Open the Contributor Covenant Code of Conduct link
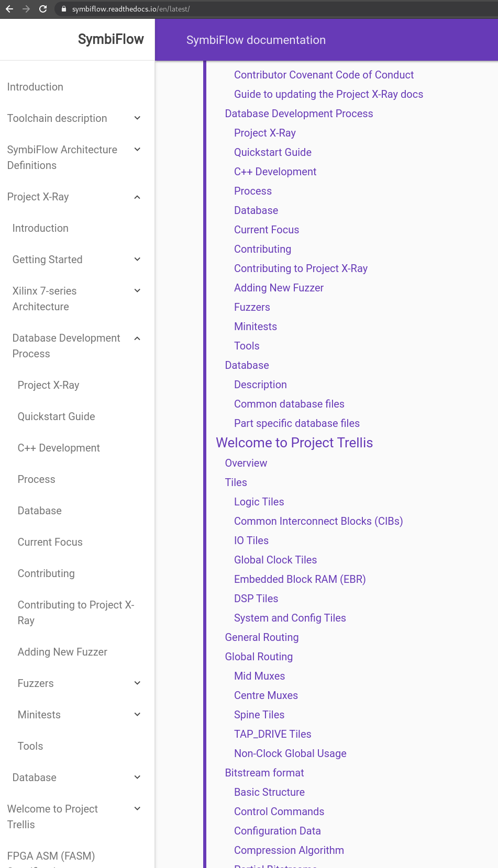The image size is (498, 868). coord(324,75)
